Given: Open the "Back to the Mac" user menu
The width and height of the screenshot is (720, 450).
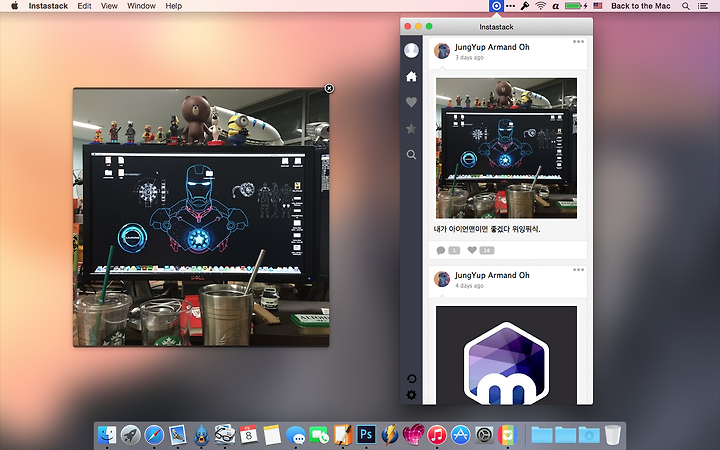Looking at the screenshot, I should [x=641, y=6].
